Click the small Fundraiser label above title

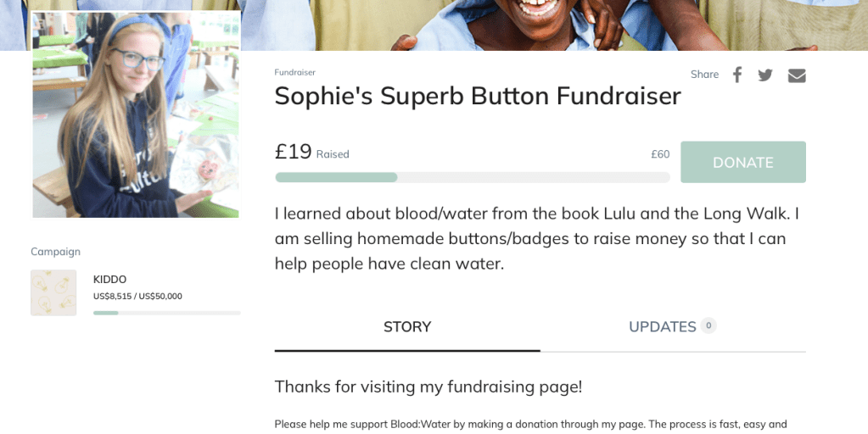coord(294,73)
